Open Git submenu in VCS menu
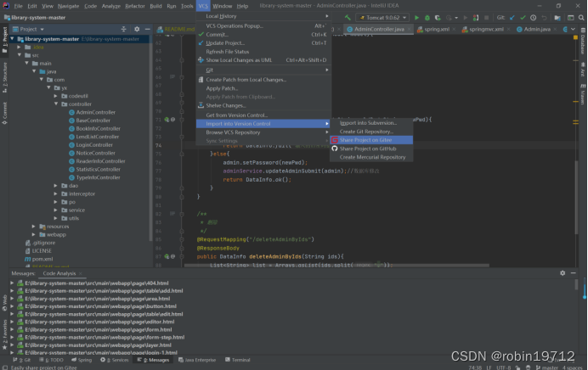 [263, 70]
